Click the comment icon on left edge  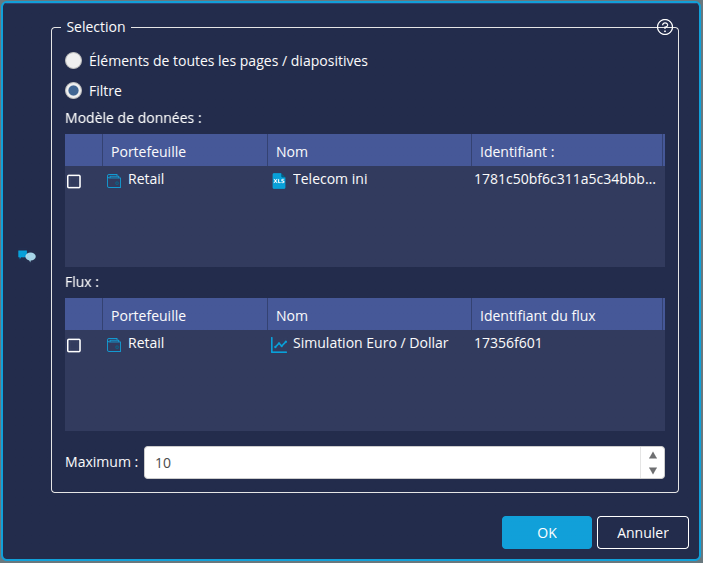pyautogui.click(x=27, y=256)
